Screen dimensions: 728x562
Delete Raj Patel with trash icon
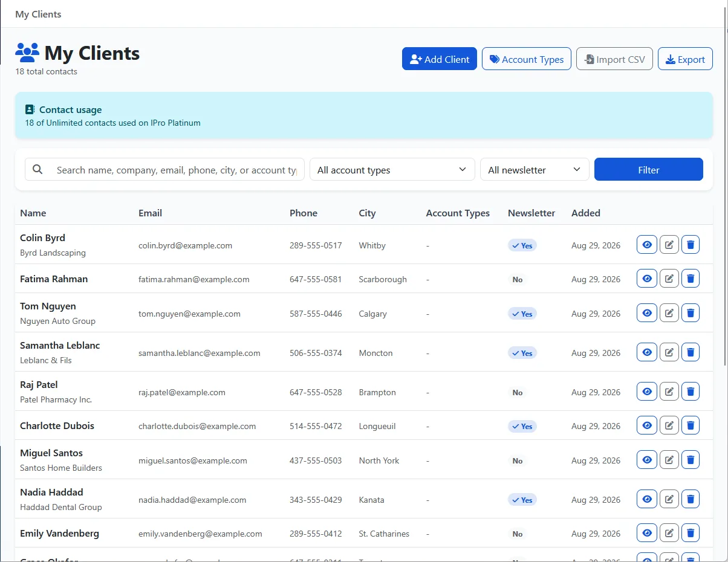pyautogui.click(x=691, y=392)
